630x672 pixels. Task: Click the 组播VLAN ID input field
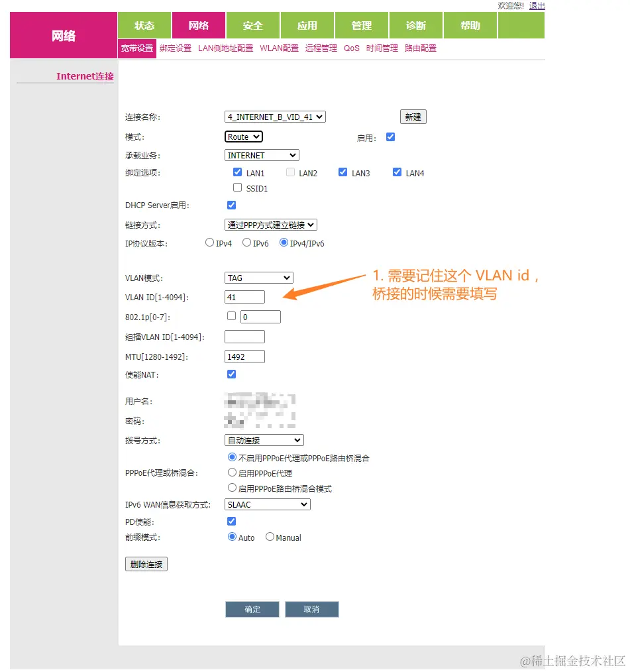tap(244, 337)
